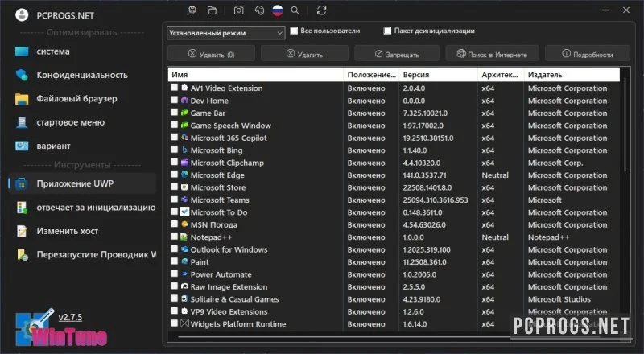Select the Приложение UWP sidebar item
This screenshot has width=644, height=354.
coord(82,183)
